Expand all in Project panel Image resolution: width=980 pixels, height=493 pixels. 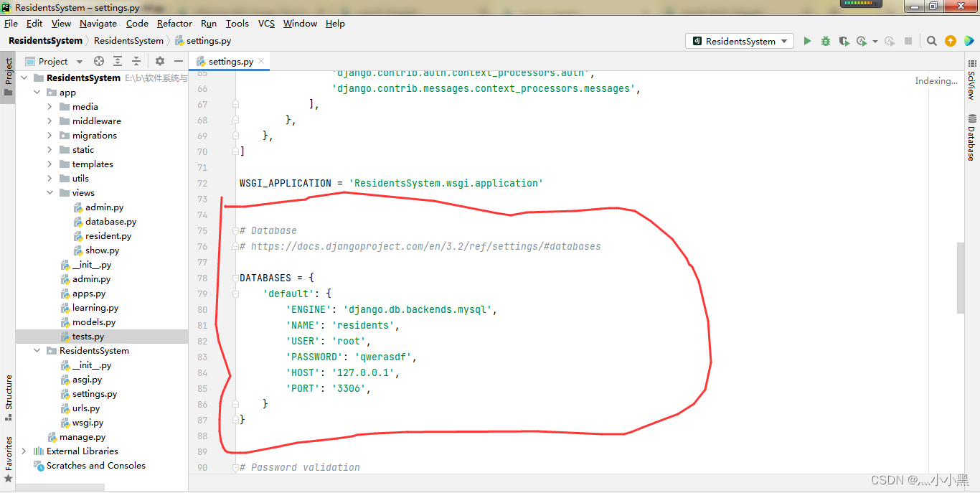coord(118,61)
